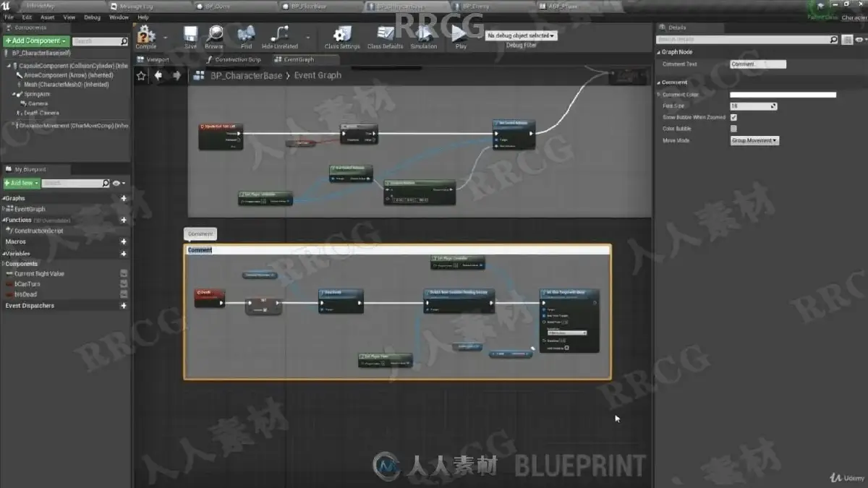This screenshot has height=488, width=868.
Task: Open the Debug menu
Action: 92,17
